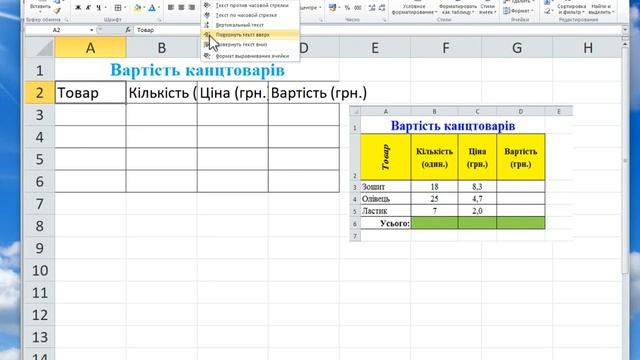Align cell text to the left

click(171, 7)
